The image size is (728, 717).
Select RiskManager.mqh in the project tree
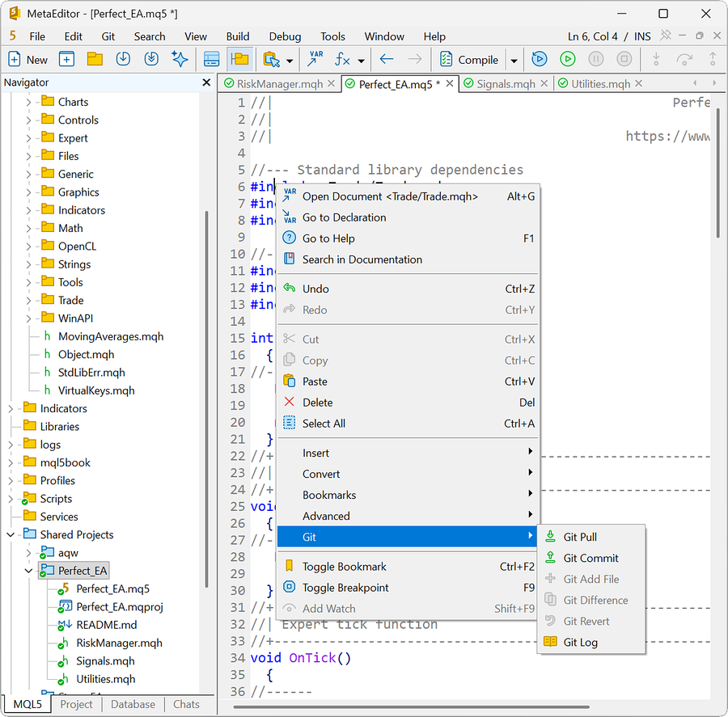pos(119,643)
